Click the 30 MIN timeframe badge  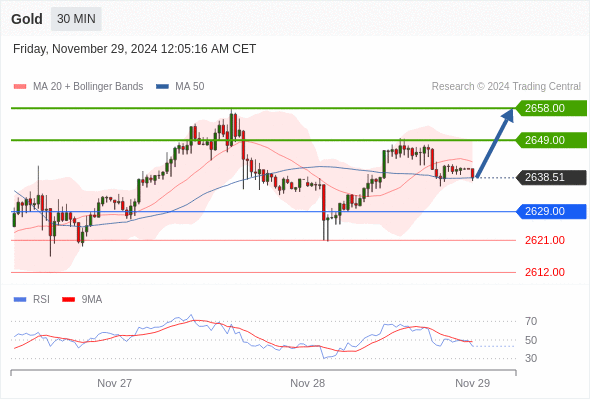(76, 19)
